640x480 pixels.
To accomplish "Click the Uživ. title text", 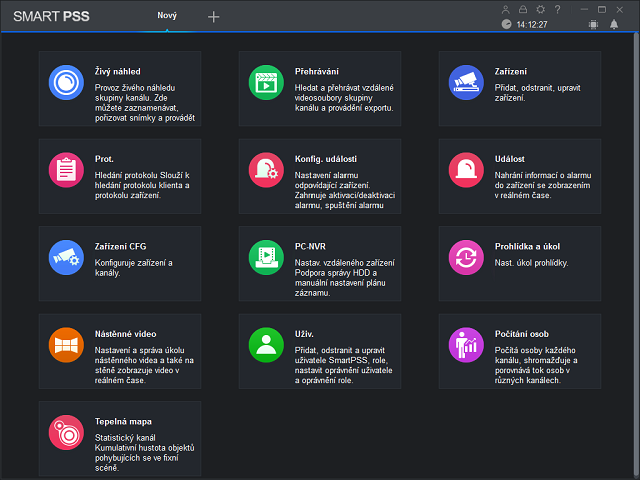I will pyautogui.click(x=304, y=334).
